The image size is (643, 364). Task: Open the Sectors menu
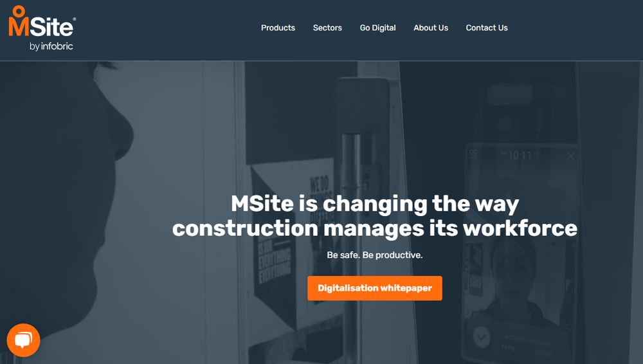tap(327, 28)
